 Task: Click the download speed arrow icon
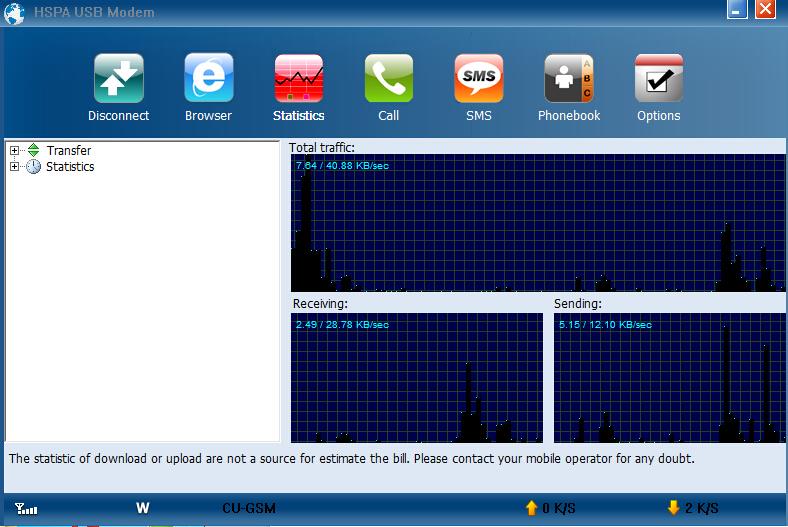click(x=673, y=508)
